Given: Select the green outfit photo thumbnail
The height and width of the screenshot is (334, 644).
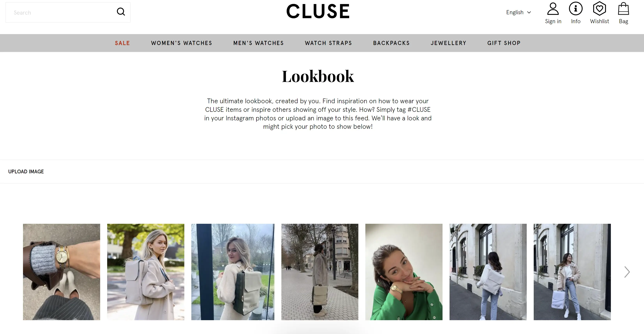Looking at the screenshot, I should pos(403,272).
